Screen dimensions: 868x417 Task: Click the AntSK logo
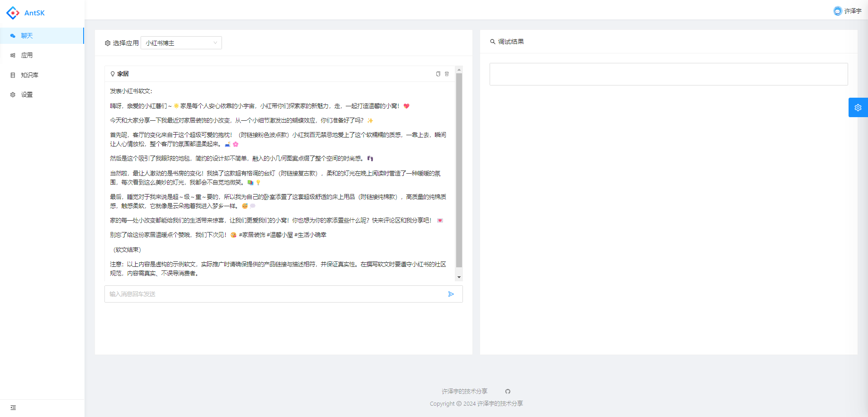[x=25, y=13]
